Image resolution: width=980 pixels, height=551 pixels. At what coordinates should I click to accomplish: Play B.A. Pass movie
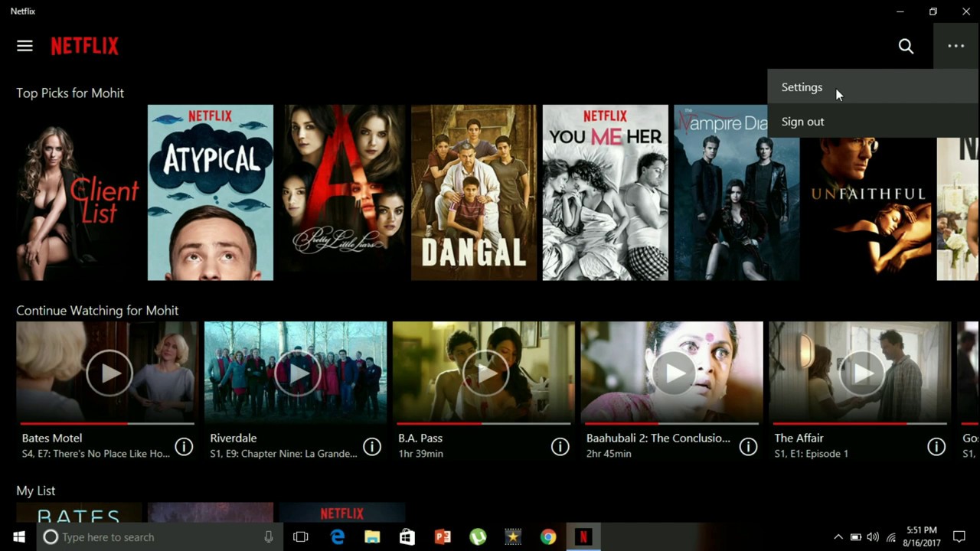(x=485, y=373)
